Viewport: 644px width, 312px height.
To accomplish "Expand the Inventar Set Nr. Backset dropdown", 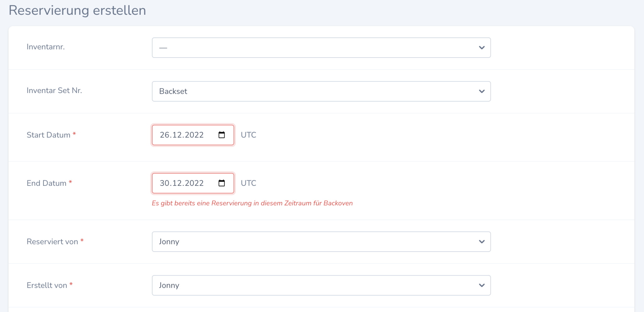I will pyautogui.click(x=314, y=92).
